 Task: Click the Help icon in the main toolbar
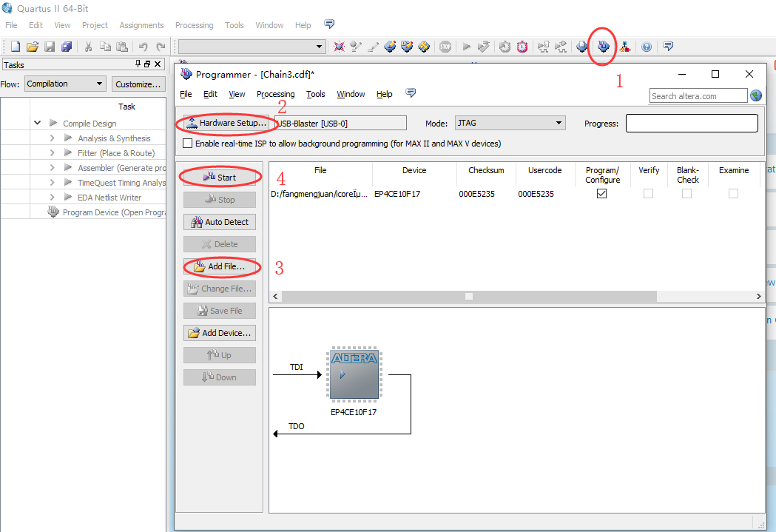tap(647, 47)
